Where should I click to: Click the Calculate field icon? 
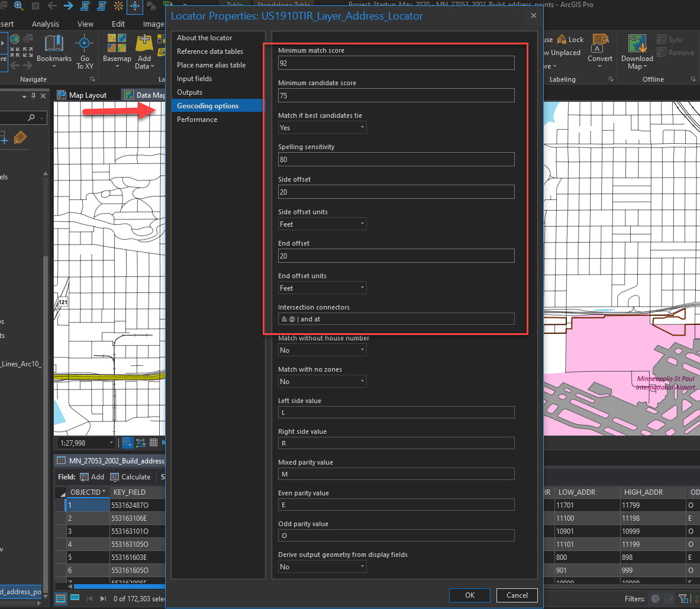[x=117, y=477]
